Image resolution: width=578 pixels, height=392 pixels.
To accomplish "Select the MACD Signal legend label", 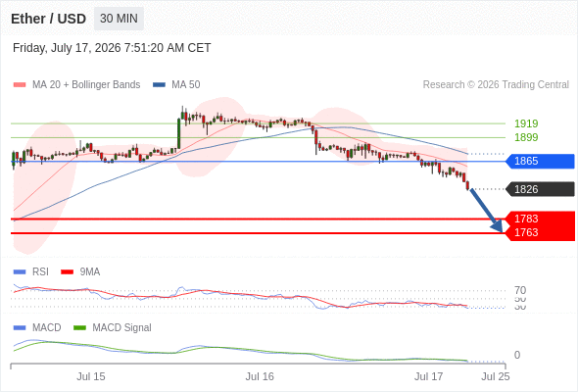I will 122,328.
